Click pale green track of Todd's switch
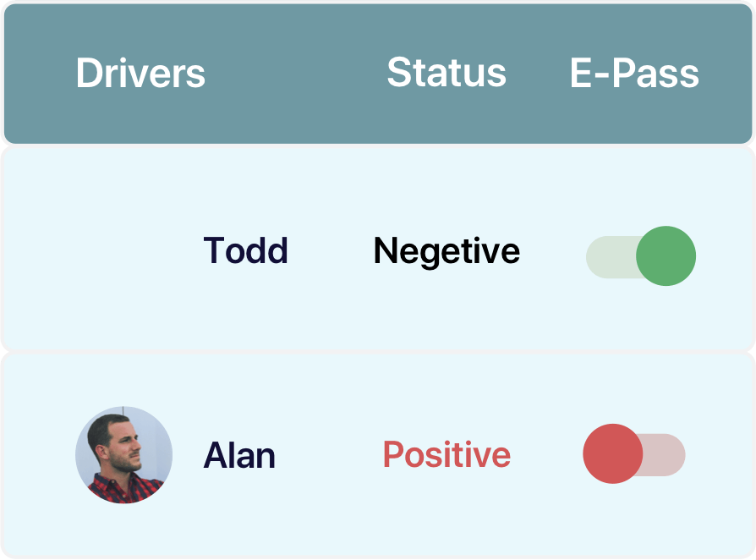756x560 pixels. (x=607, y=256)
